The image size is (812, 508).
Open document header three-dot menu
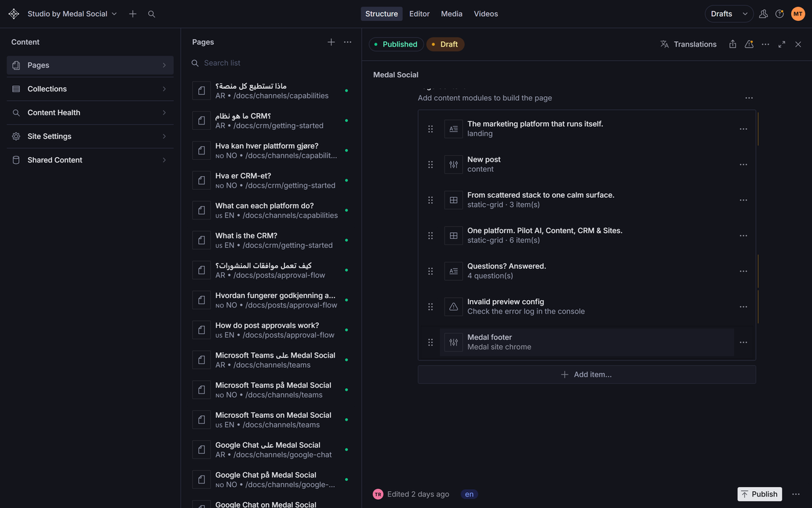[x=765, y=44]
